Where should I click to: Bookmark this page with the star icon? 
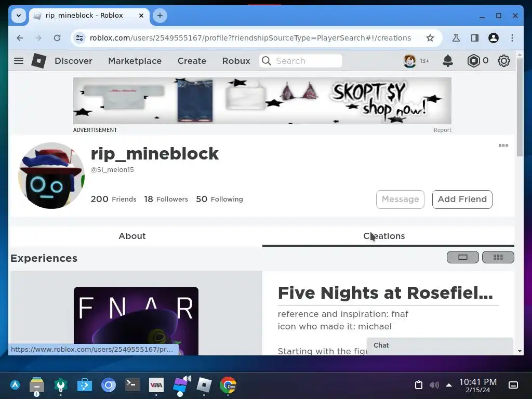430,38
